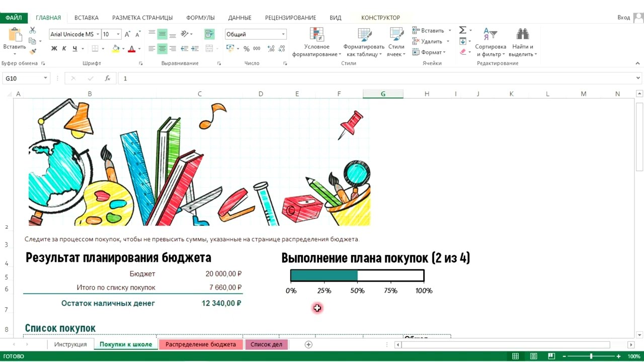Open Стили ячеек dropdown
Screen dimensions: 644x362
tap(396, 42)
